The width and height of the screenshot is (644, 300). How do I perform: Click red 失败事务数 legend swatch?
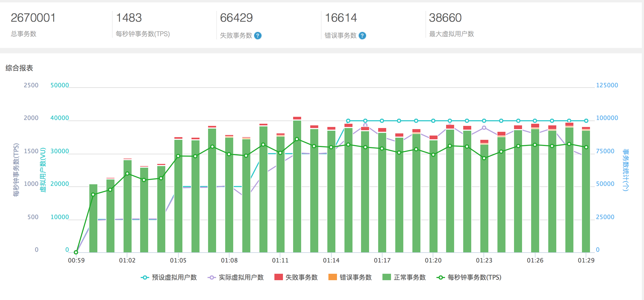(279, 277)
